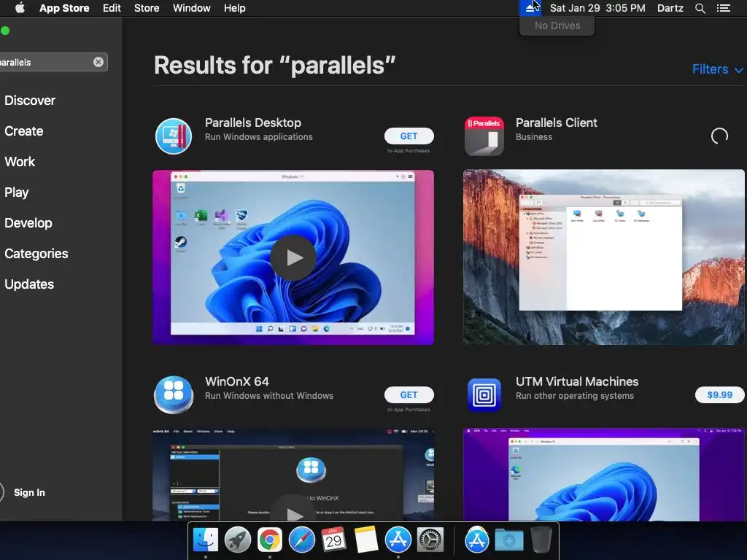Play the Parallels Desktop preview video
Image resolution: width=747 pixels, height=560 pixels.
click(x=293, y=257)
